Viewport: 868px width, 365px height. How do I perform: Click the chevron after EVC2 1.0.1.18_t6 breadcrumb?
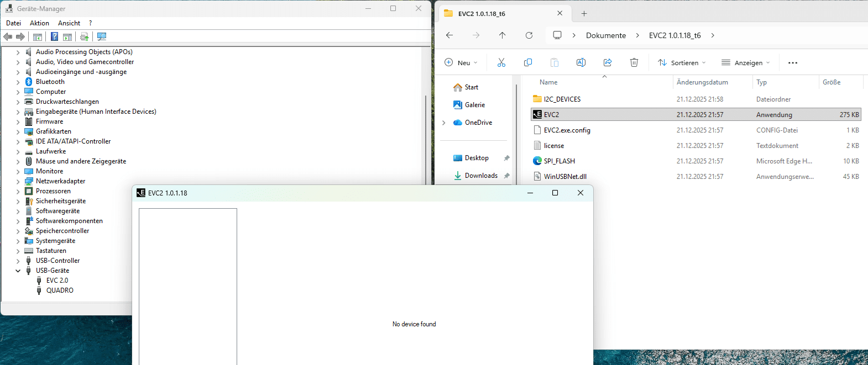pyautogui.click(x=713, y=35)
